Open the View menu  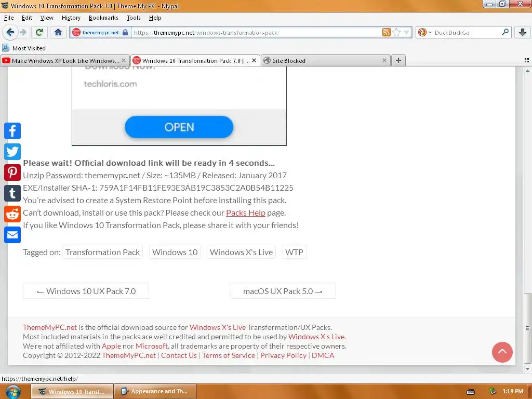(x=47, y=18)
